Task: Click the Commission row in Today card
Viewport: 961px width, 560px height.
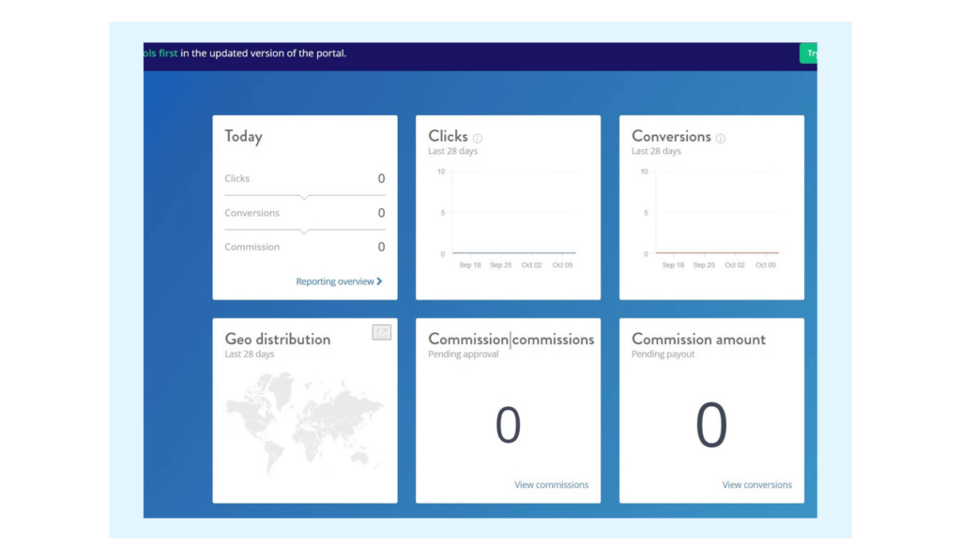Action: pos(305,247)
